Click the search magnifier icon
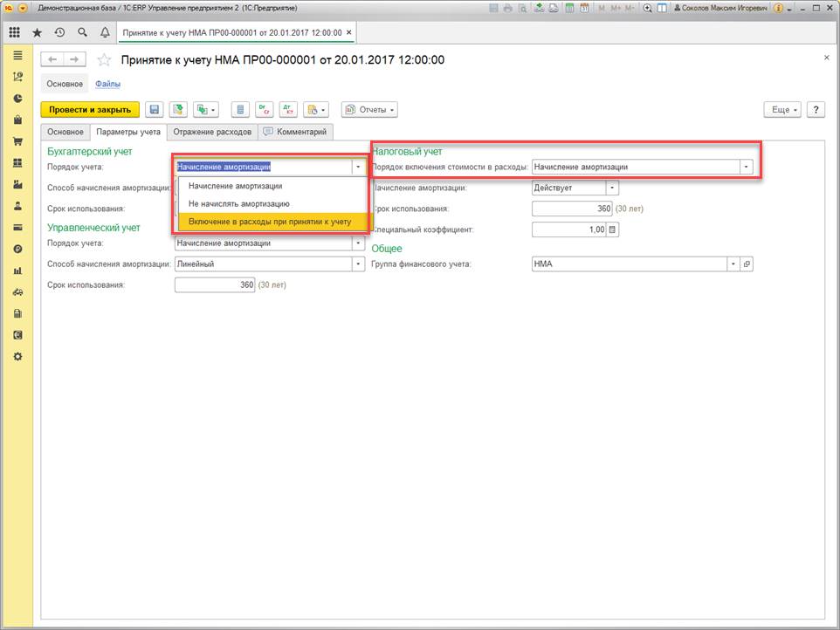The height and width of the screenshot is (630, 840). pos(82,32)
